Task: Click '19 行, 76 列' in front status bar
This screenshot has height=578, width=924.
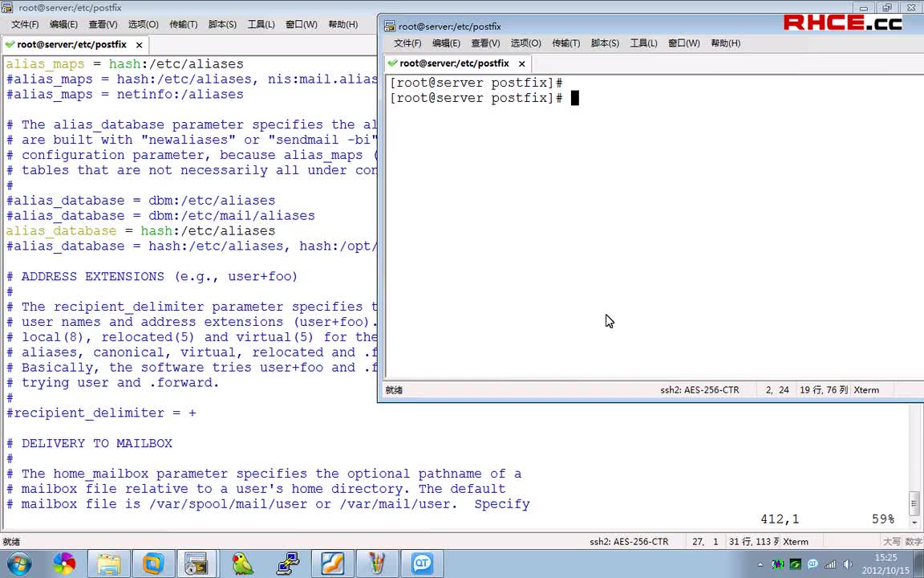Action: click(823, 390)
